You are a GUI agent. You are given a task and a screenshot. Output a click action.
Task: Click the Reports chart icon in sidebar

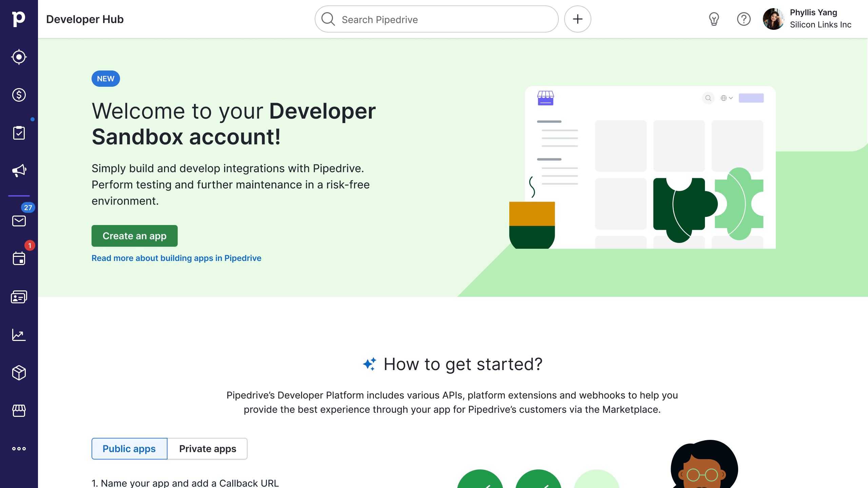19,335
